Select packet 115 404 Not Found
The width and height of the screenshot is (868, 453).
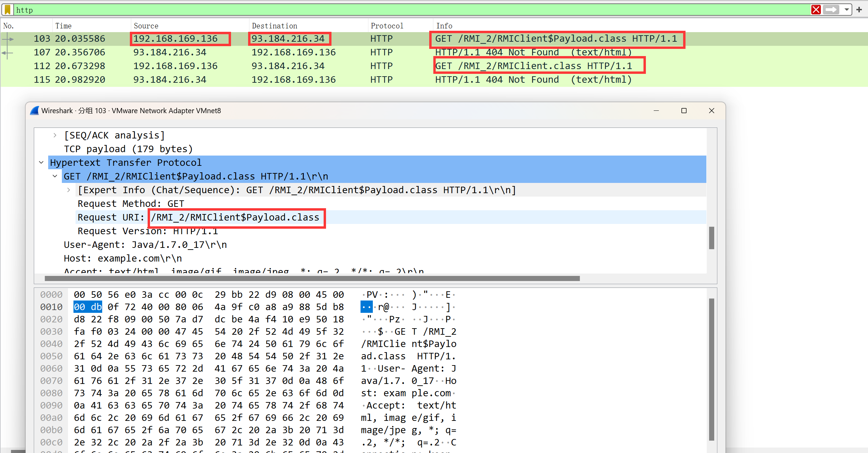click(x=434, y=80)
